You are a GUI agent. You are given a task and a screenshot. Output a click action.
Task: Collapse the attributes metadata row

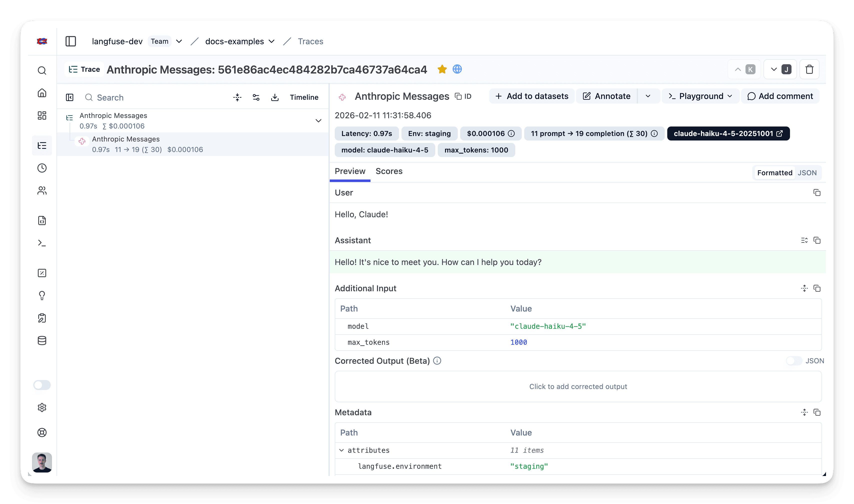[x=341, y=450]
